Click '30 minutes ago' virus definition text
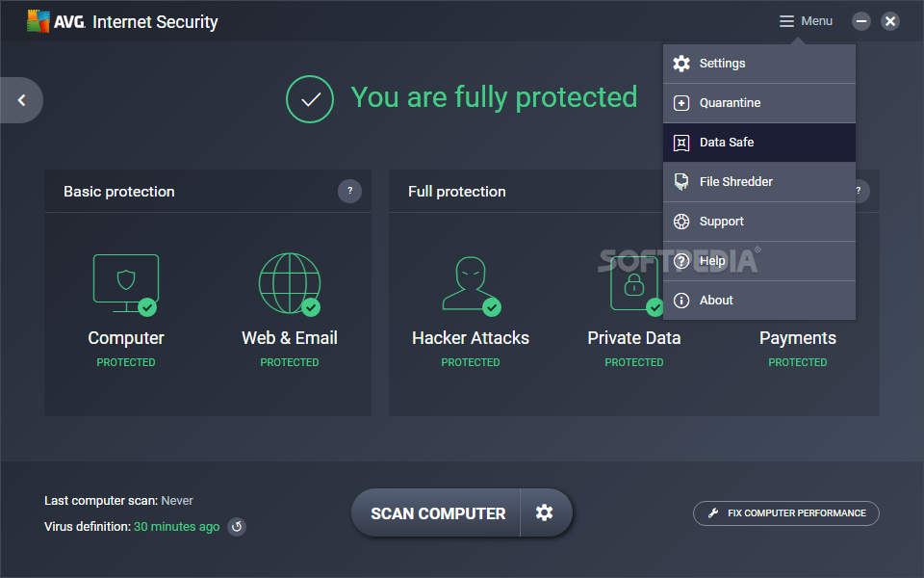924x578 pixels. 177,527
